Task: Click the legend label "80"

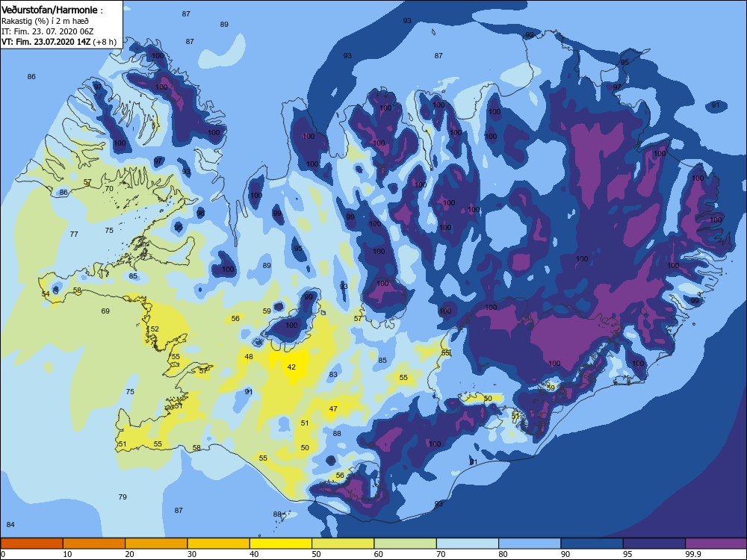Action: 503,554
